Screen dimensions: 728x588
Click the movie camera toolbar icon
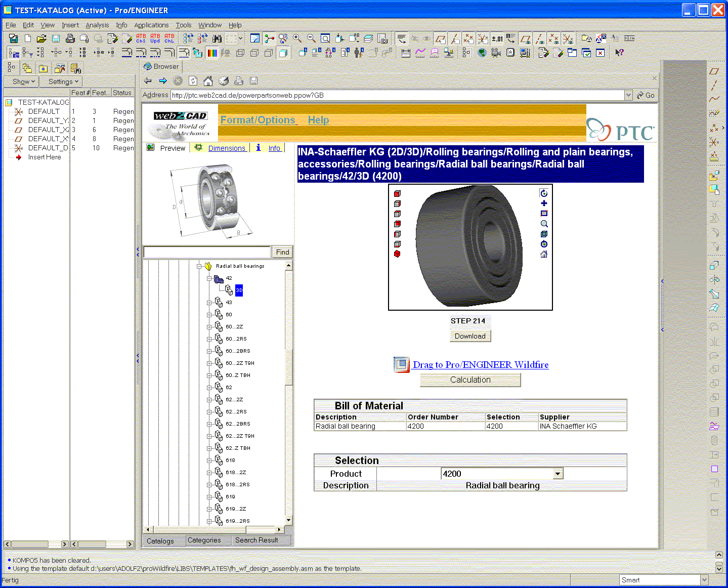point(496,53)
